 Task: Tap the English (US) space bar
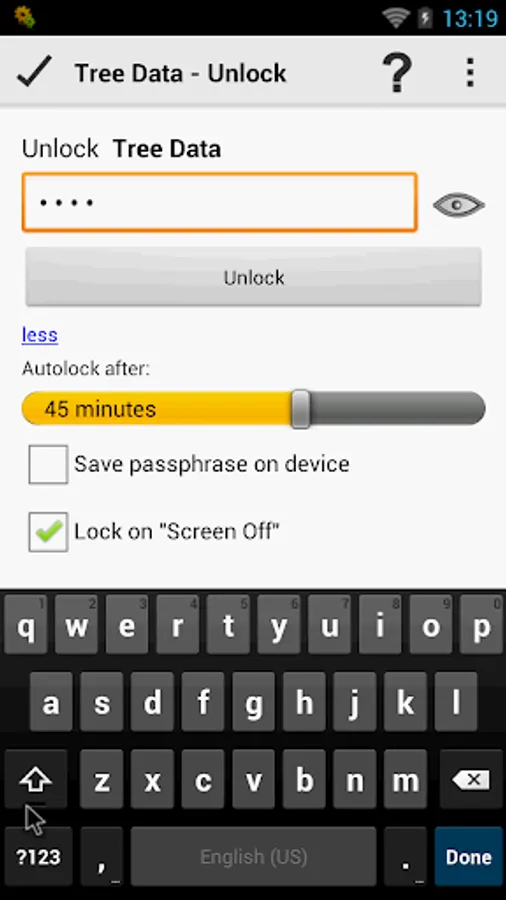(254, 857)
